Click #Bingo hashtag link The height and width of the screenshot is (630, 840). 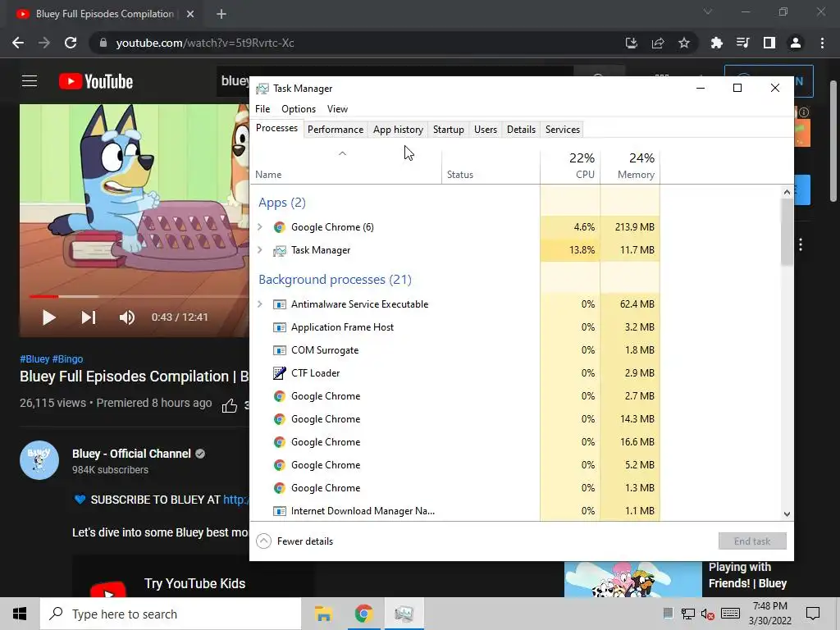tap(67, 359)
